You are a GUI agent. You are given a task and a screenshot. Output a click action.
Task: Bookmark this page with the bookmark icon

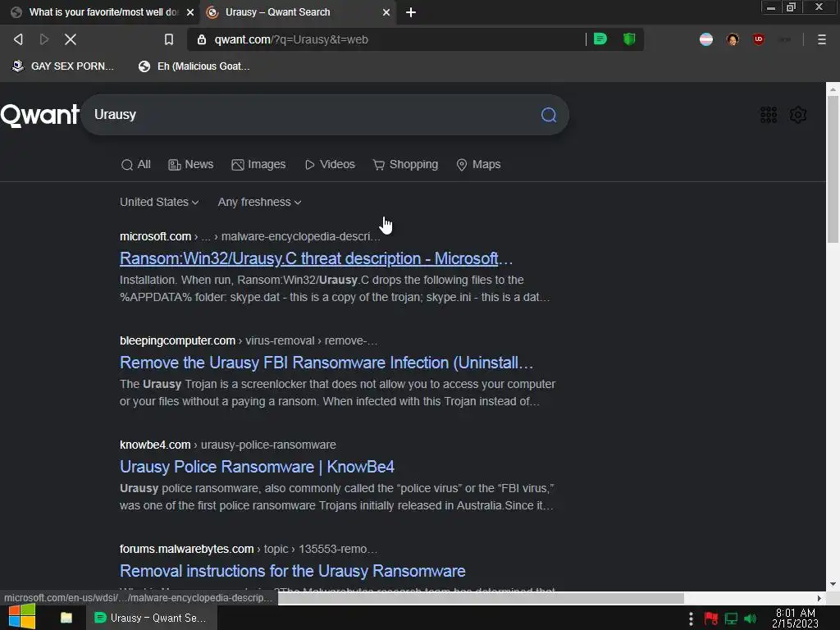[x=169, y=39]
